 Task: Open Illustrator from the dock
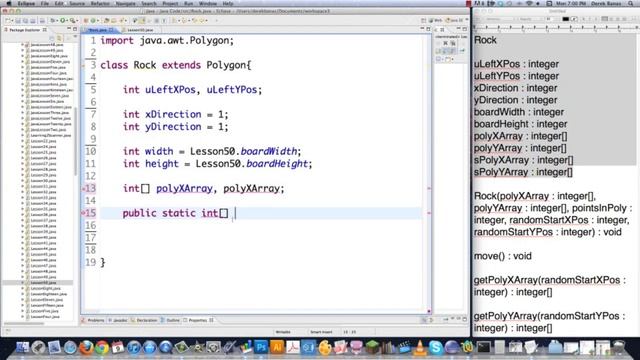click(x=277, y=347)
